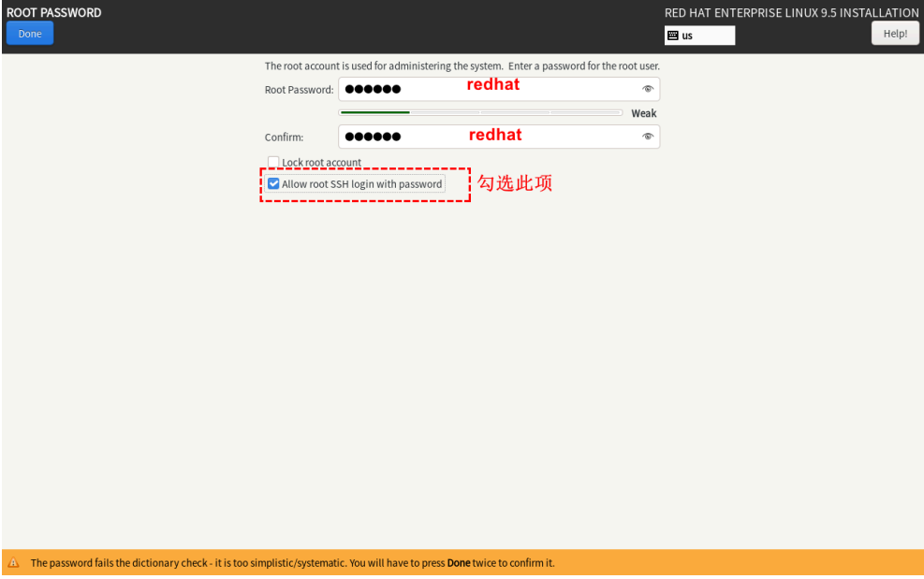Reveal Confirm password with eye icon
This screenshot has height=579, width=924.
pyautogui.click(x=648, y=137)
